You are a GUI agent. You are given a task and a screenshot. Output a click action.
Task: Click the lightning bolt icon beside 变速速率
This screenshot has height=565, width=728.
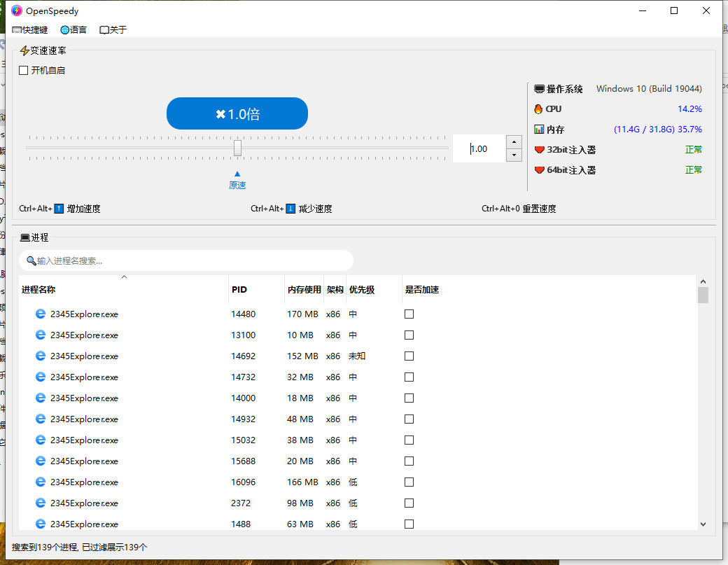click(x=24, y=50)
